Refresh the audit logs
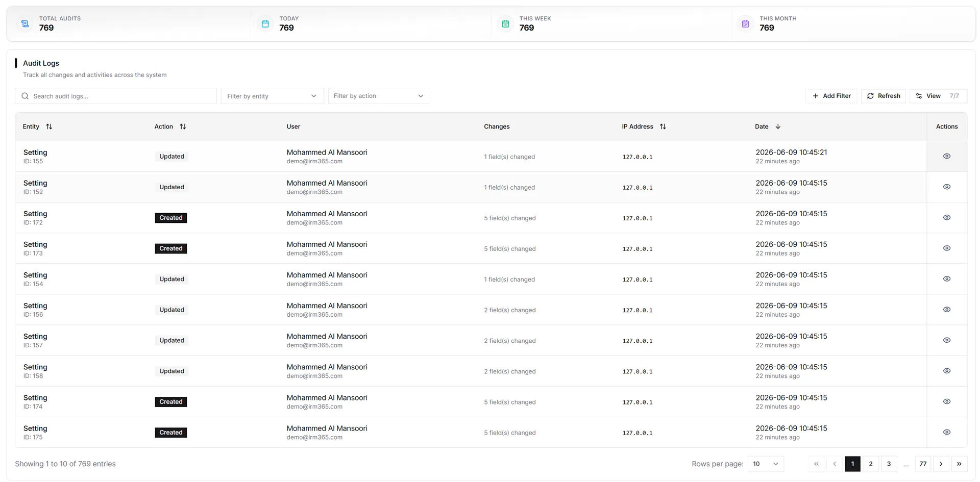The width and height of the screenshot is (980, 482). pos(884,96)
